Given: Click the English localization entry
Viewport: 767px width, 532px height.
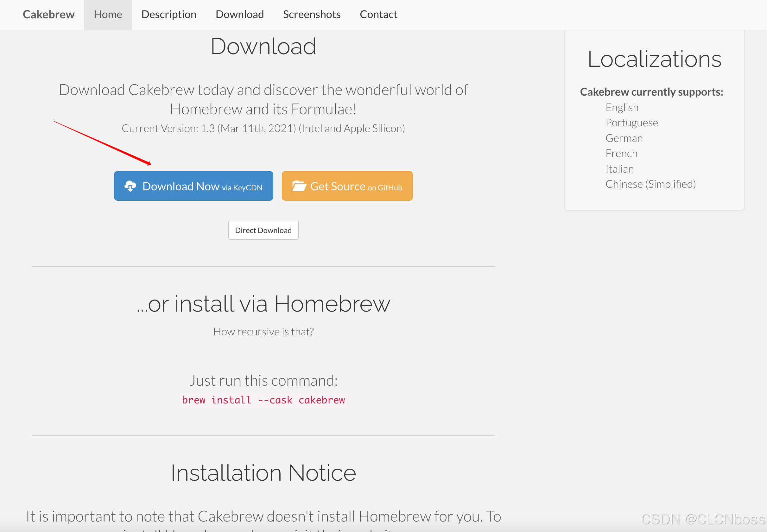Looking at the screenshot, I should click(622, 108).
